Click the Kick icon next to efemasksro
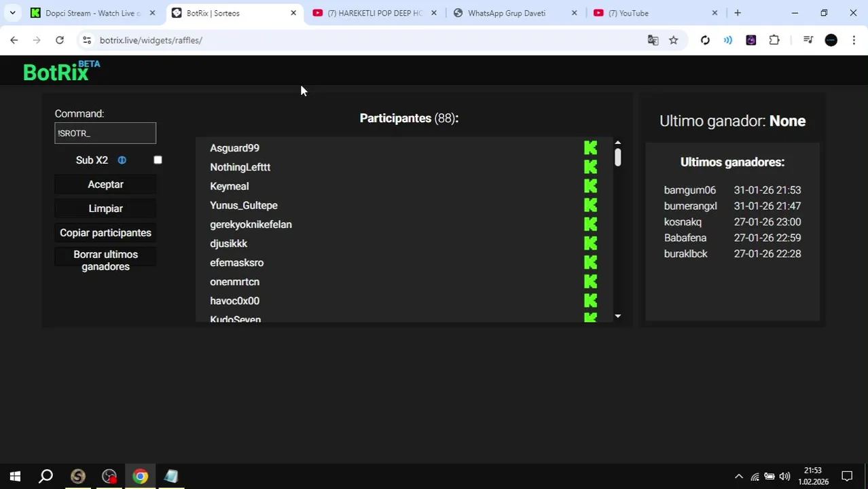The height and width of the screenshot is (489, 868). click(590, 262)
